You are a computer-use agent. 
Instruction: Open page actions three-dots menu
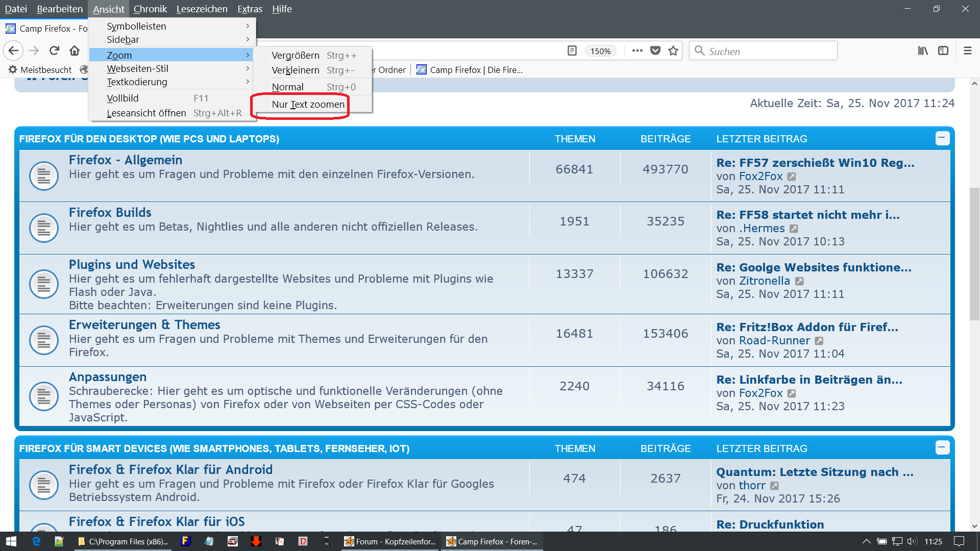(x=637, y=51)
